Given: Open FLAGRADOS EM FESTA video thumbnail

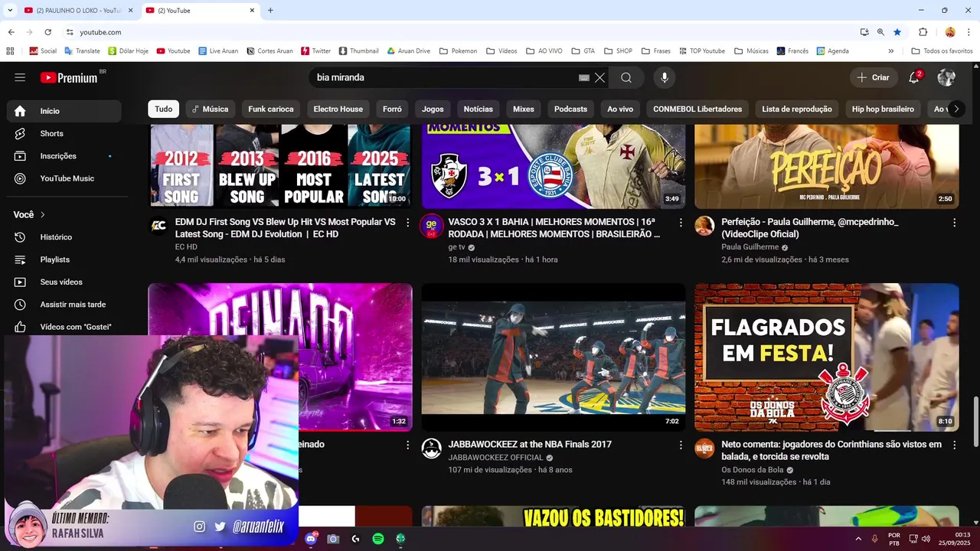Looking at the screenshot, I should pyautogui.click(x=827, y=357).
